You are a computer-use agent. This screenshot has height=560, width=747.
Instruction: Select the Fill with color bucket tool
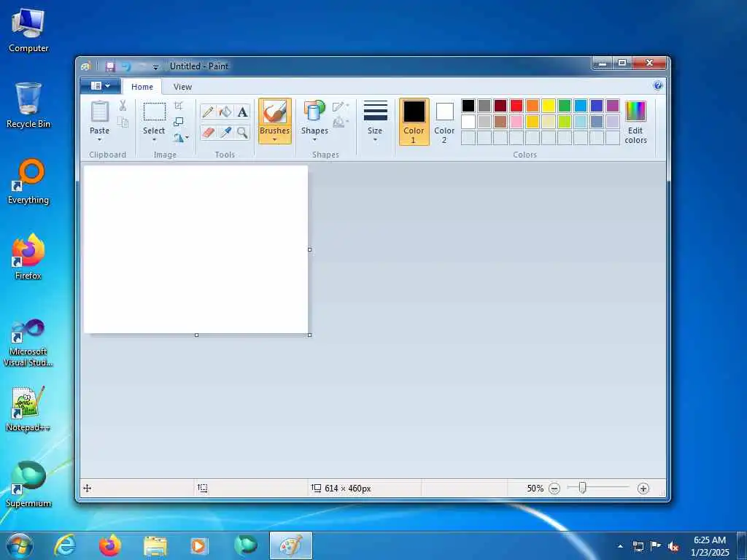[x=225, y=112]
